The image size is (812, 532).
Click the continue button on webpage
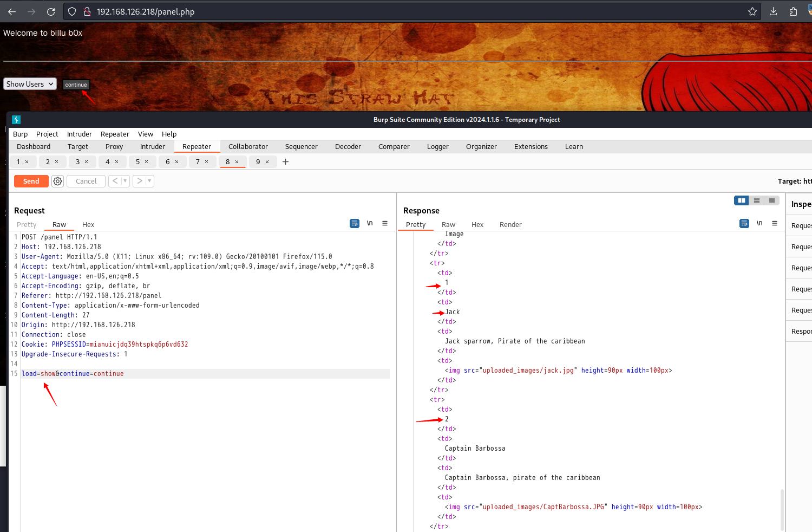point(76,85)
